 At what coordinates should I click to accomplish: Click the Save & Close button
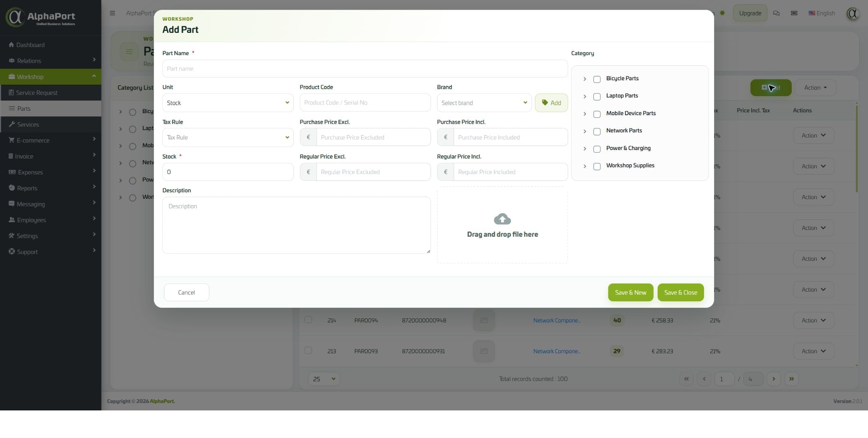(681, 292)
